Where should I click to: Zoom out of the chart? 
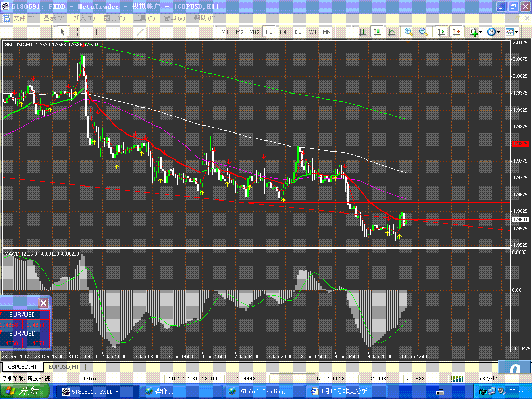pyautogui.click(x=423, y=32)
